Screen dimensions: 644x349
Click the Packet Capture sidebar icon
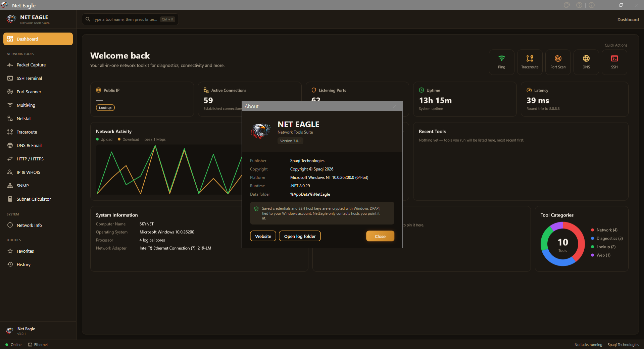coord(10,65)
